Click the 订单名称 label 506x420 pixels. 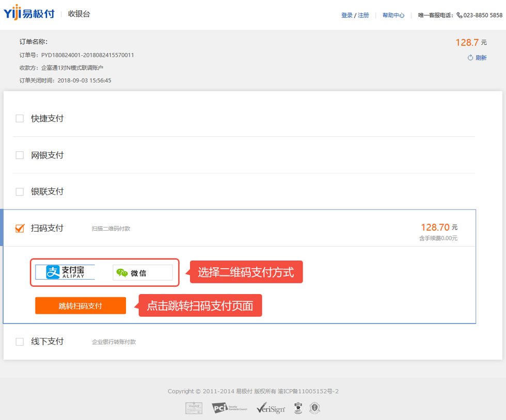point(33,42)
